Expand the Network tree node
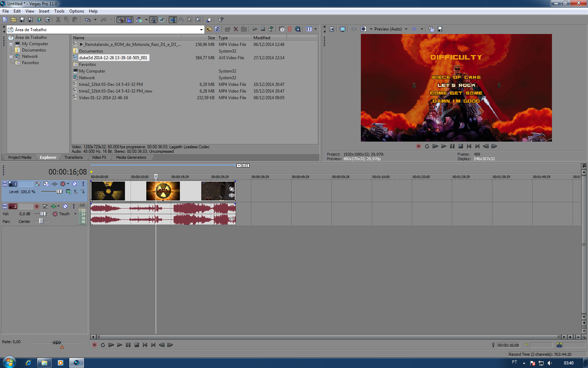This screenshot has width=588, height=368. coord(11,57)
